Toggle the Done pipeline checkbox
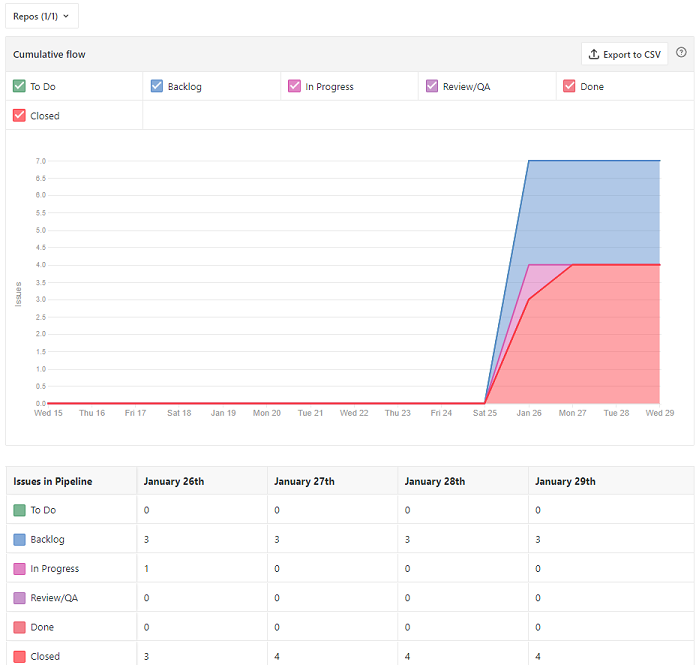The height and width of the screenshot is (665, 699). point(569,86)
